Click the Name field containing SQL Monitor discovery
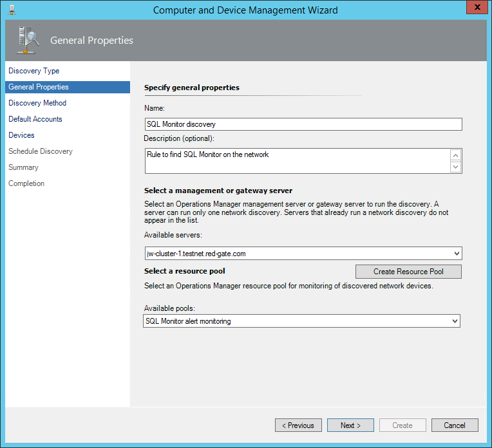Image resolution: width=492 pixels, height=448 pixels. [x=303, y=124]
